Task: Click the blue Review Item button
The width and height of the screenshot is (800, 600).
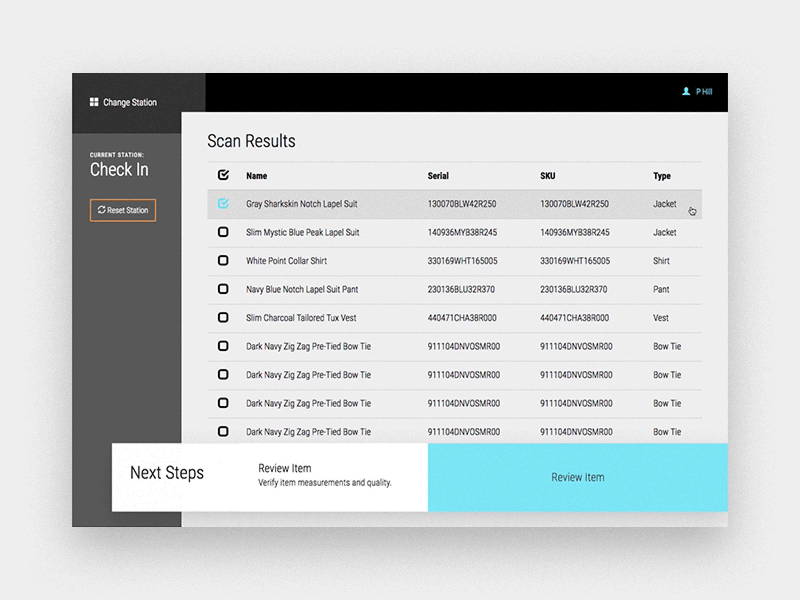Action: 578,478
